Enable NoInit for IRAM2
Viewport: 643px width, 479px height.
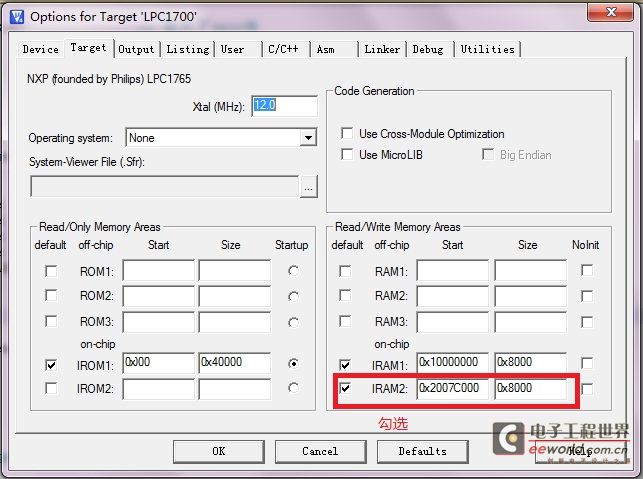coord(587,389)
